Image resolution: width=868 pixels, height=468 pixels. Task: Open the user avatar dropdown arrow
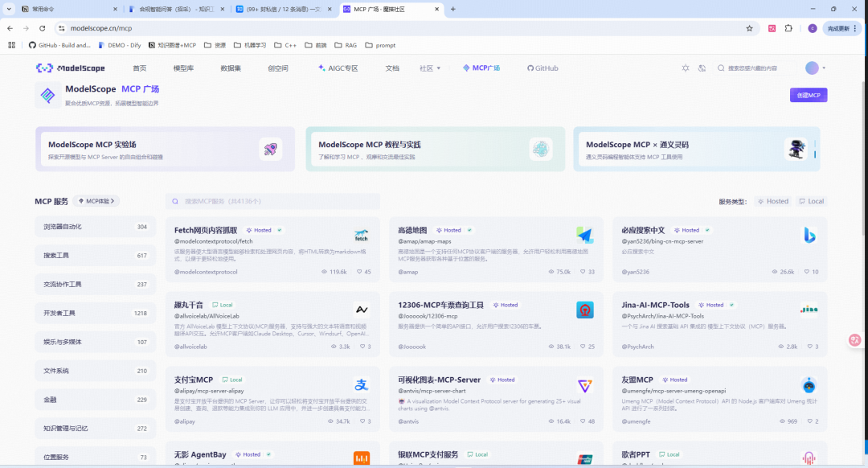click(824, 68)
